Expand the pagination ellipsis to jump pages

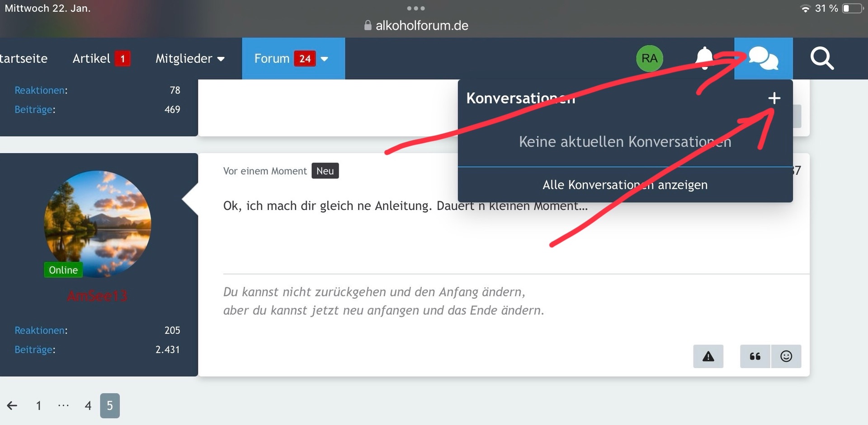(63, 406)
